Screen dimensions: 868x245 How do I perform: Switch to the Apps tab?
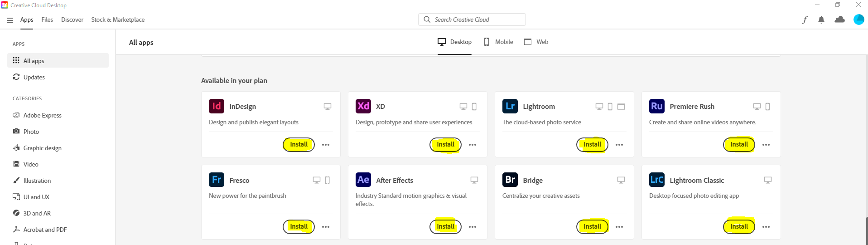27,20
